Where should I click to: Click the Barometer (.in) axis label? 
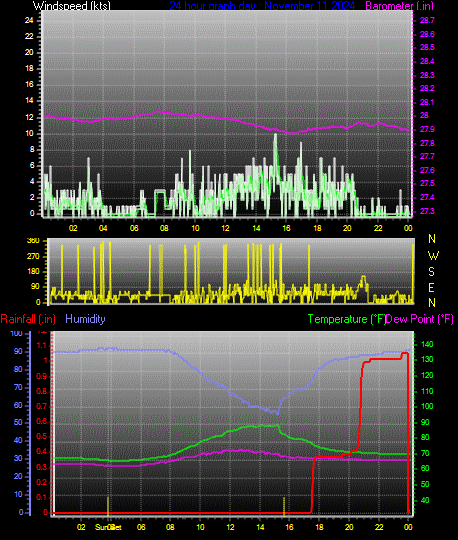pos(399,6)
